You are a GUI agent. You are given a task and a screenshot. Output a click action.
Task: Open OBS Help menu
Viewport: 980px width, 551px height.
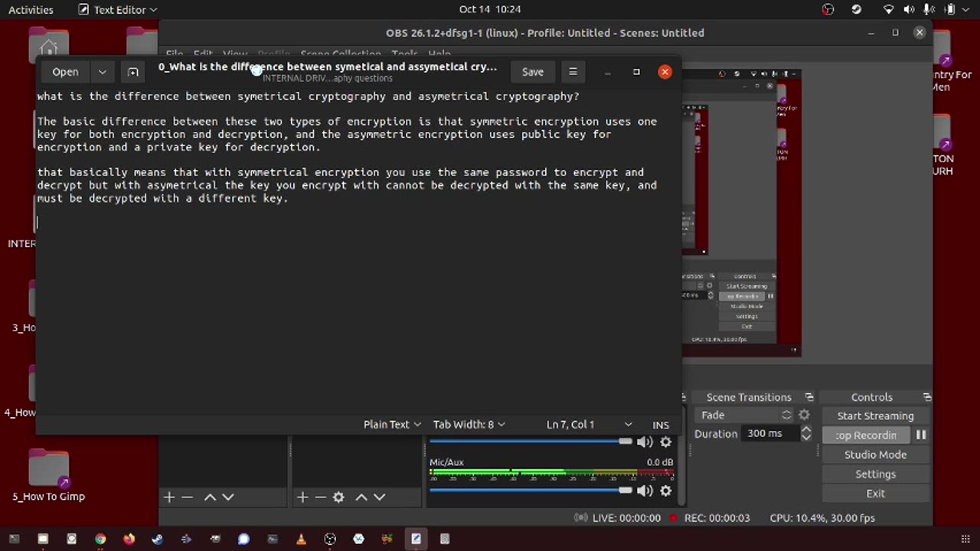(x=439, y=54)
